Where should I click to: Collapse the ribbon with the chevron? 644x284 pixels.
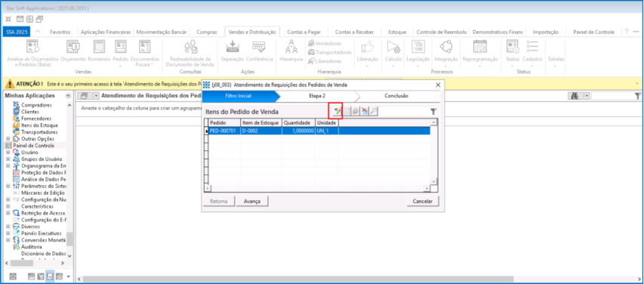point(38,32)
